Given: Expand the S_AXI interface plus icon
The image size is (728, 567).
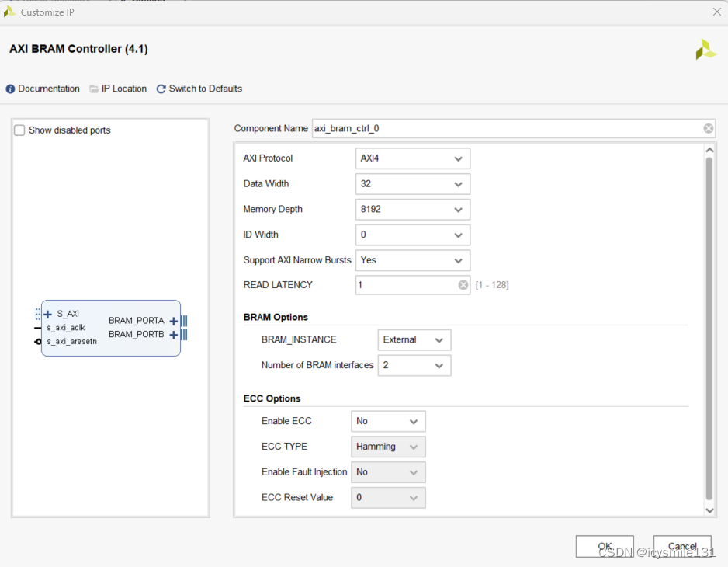Looking at the screenshot, I should (x=47, y=314).
